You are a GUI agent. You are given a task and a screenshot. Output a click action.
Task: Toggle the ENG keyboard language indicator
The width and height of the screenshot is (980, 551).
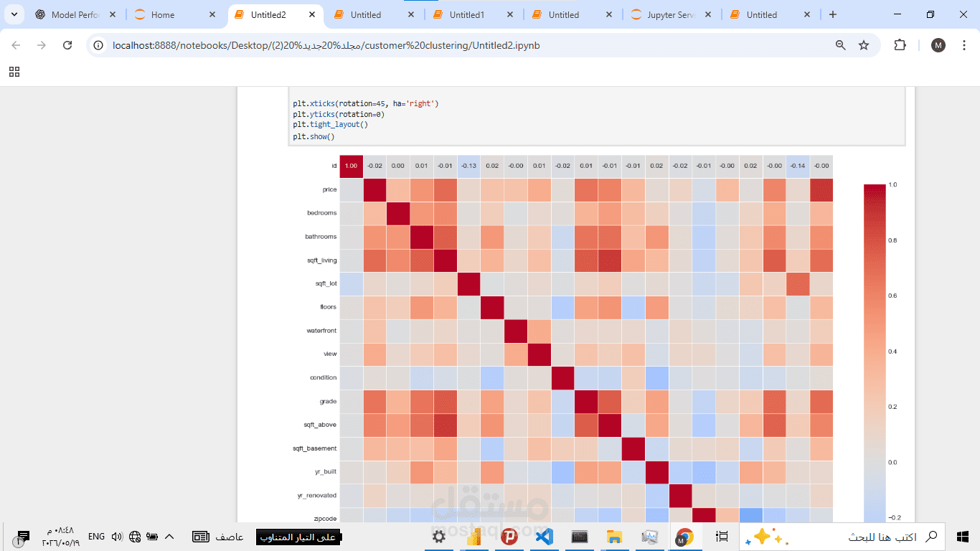point(96,537)
